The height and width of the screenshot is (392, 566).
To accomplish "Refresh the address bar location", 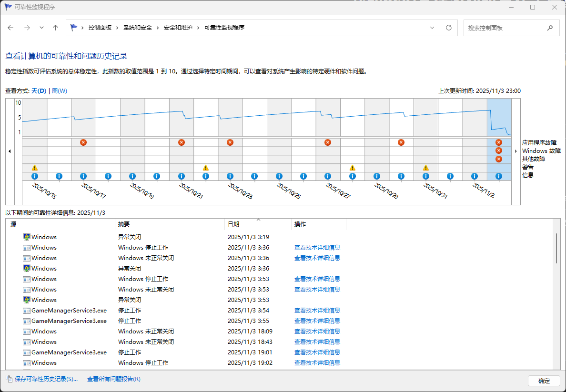I will [449, 28].
